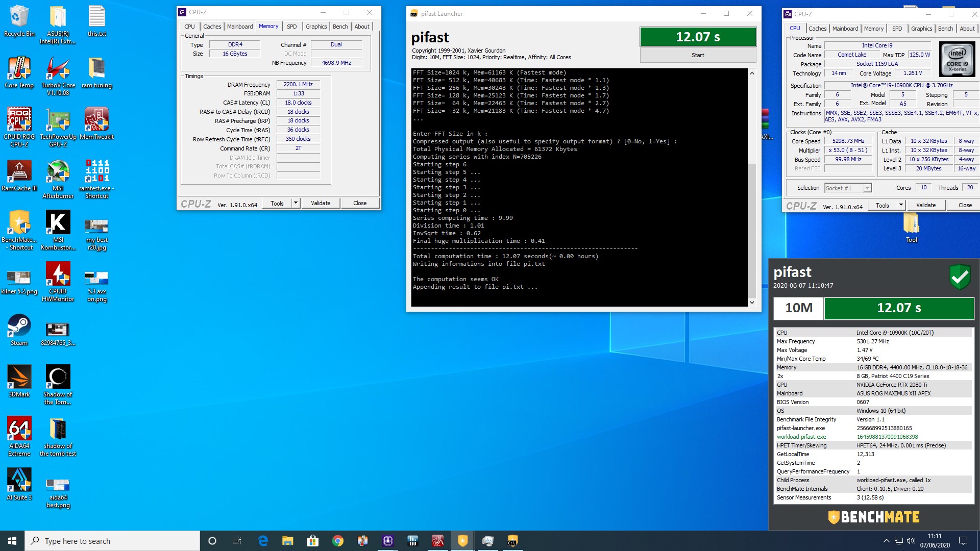
Task: Open kilner 5.2.png image file
Action: pyautogui.click(x=19, y=282)
